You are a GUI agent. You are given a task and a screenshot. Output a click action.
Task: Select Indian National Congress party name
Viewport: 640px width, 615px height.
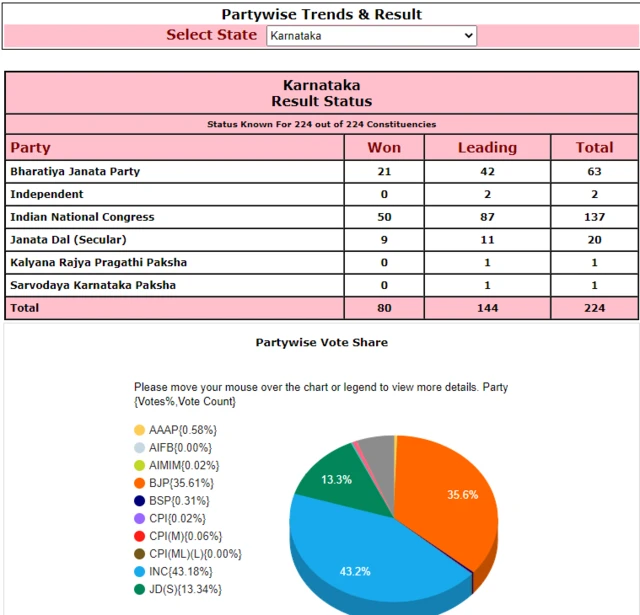click(x=82, y=217)
